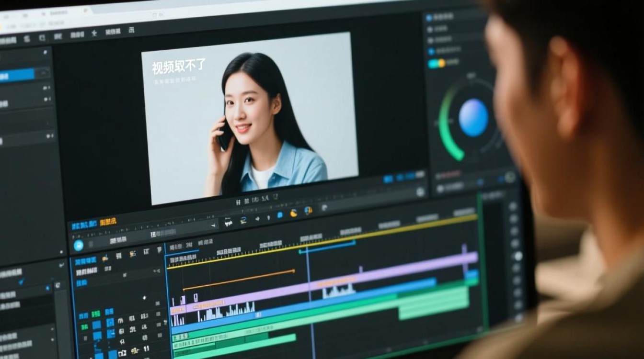
Task: Click the round button below the color wheel
Action: point(510,177)
